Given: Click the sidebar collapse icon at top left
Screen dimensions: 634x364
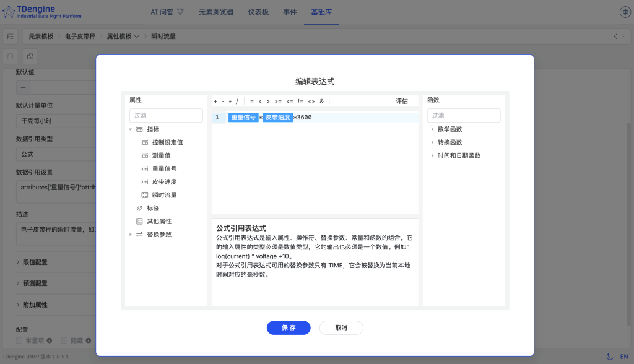Looking at the screenshot, I should [10, 36].
